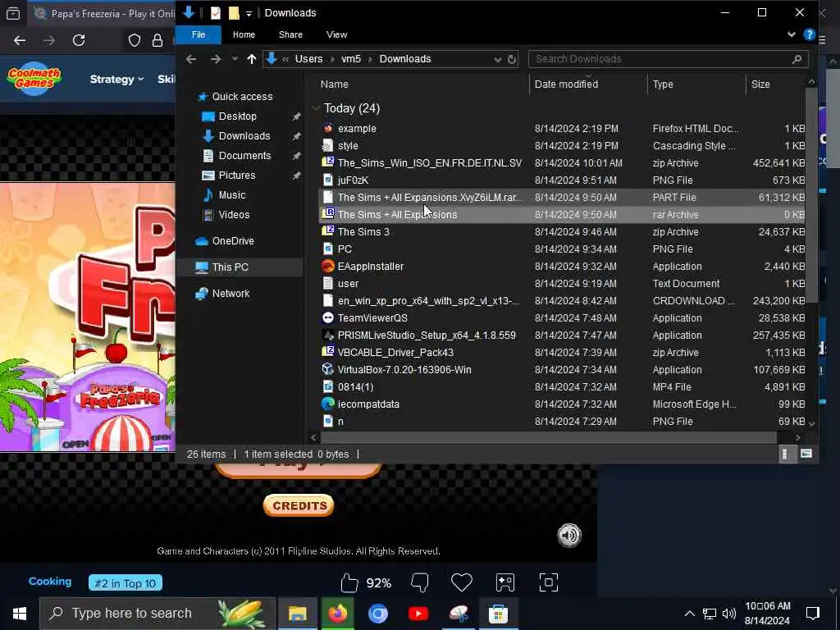Mute the game sound speaker

(569, 535)
